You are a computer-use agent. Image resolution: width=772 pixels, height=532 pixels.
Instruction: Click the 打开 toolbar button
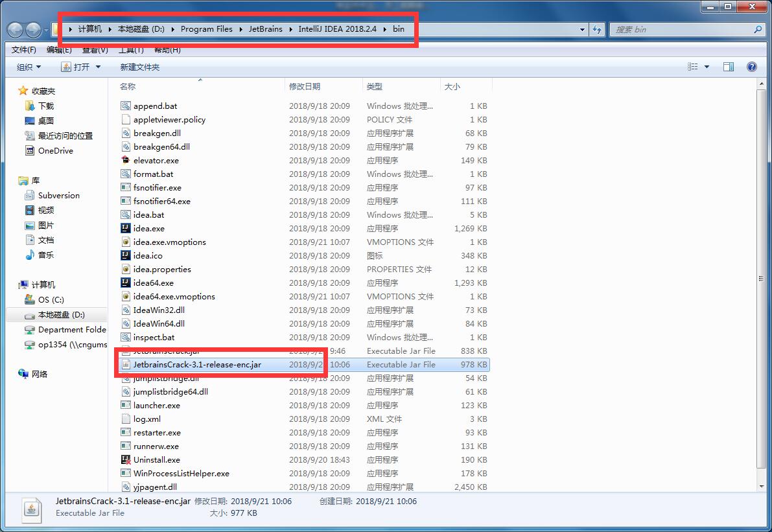click(x=75, y=67)
